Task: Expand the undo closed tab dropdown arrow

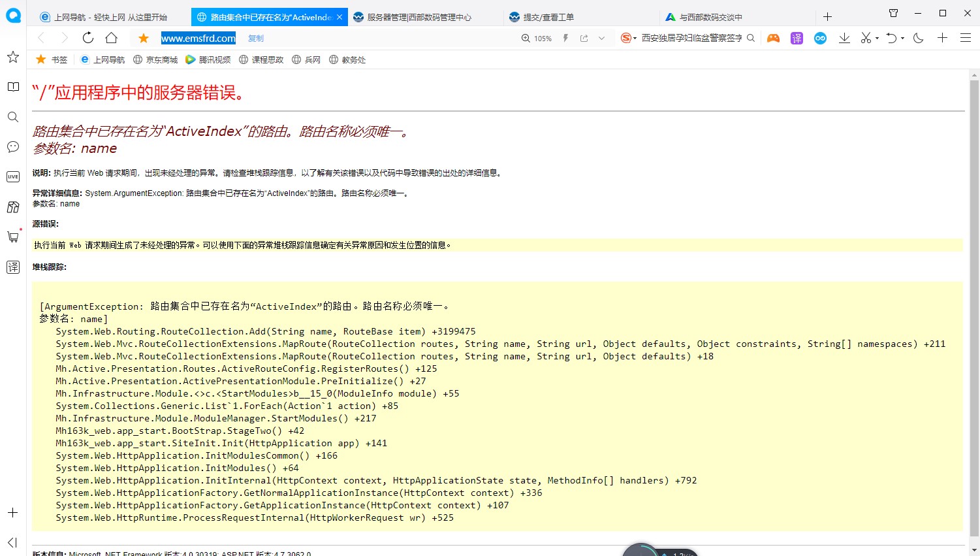Action: pos(902,39)
